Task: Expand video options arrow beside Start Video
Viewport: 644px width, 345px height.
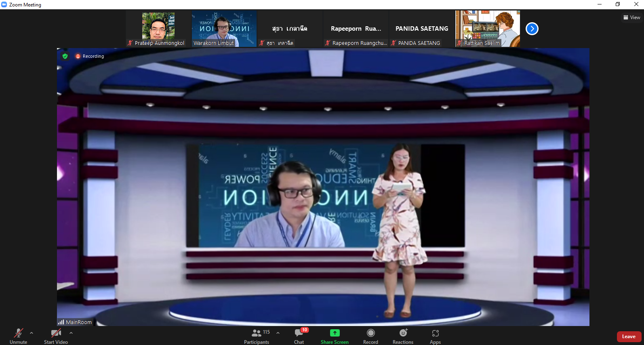Action: click(71, 333)
